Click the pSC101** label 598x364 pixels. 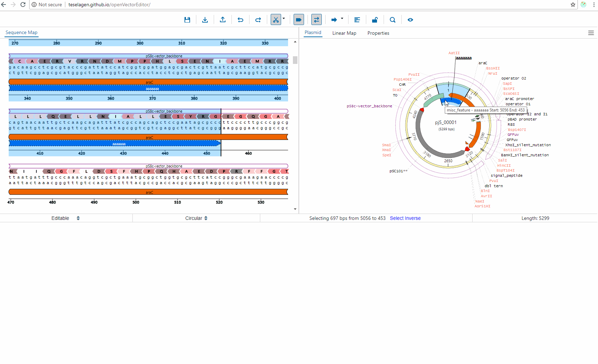point(398,171)
